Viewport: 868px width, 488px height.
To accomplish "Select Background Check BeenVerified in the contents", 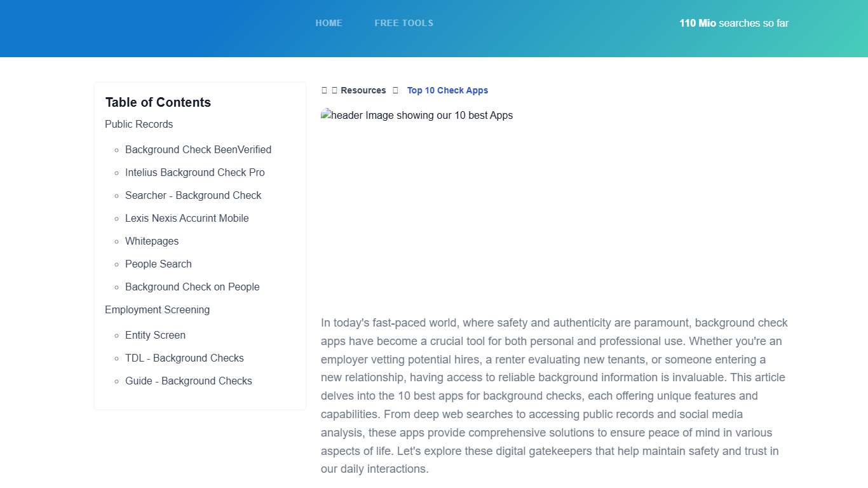I will point(198,149).
